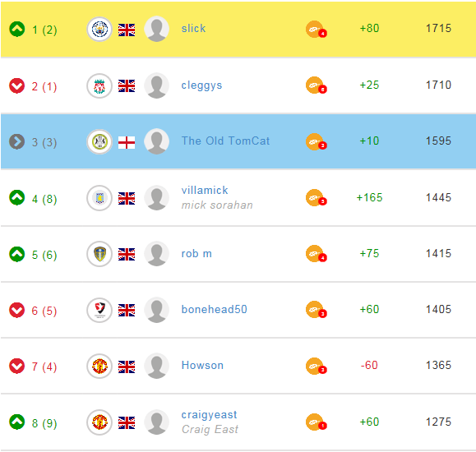The height and width of the screenshot is (452, 476).
Task: Click bonehead50's username link
Action: (x=215, y=309)
